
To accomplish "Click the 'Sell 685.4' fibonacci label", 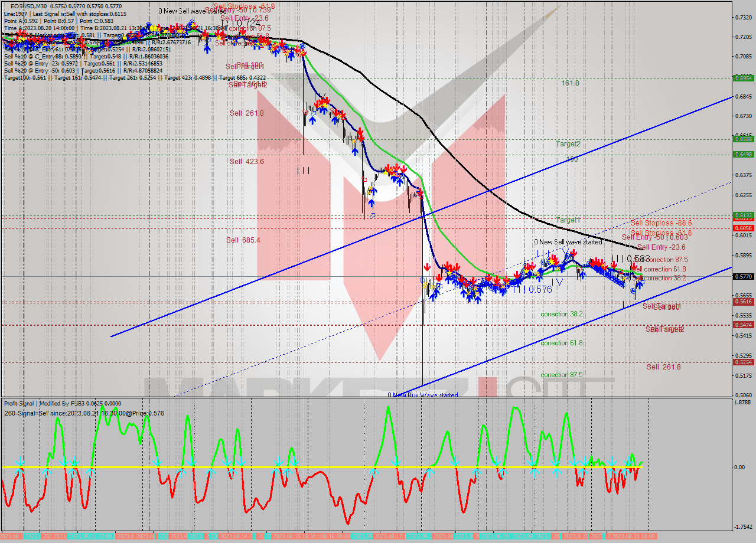I will 243,240.
